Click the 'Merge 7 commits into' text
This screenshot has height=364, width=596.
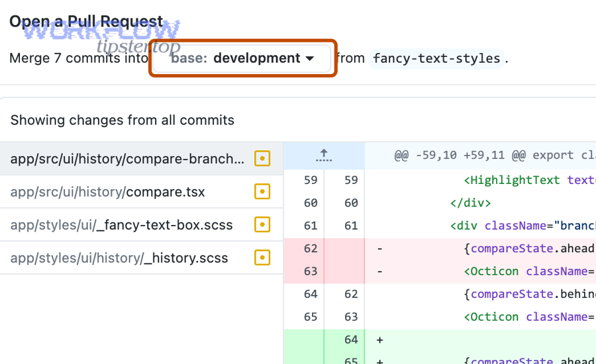(x=79, y=58)
